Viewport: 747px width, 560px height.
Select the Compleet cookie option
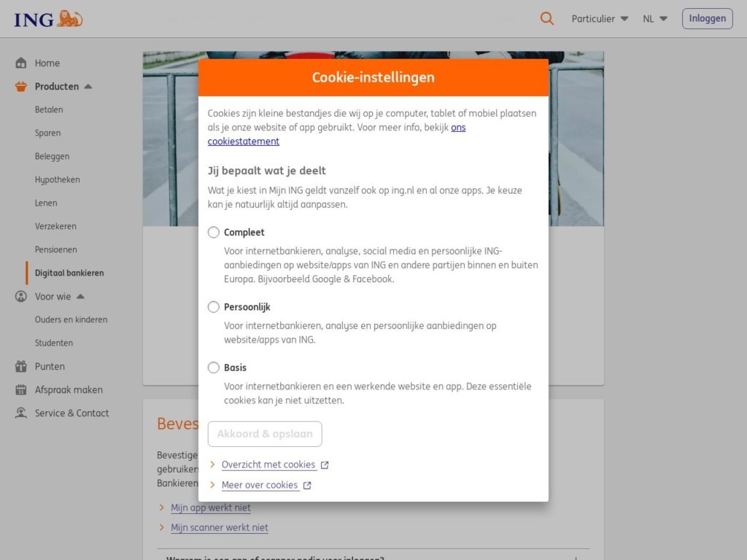[214, 232]
